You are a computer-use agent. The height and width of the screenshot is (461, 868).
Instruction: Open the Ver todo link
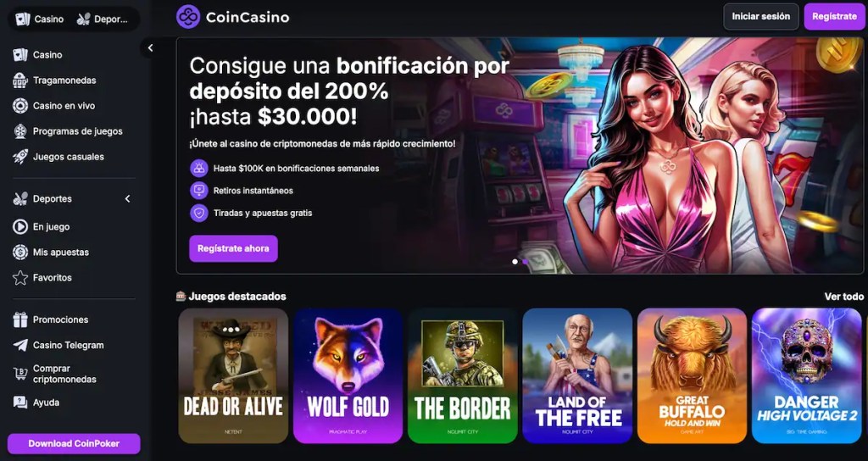coord(843,297)
